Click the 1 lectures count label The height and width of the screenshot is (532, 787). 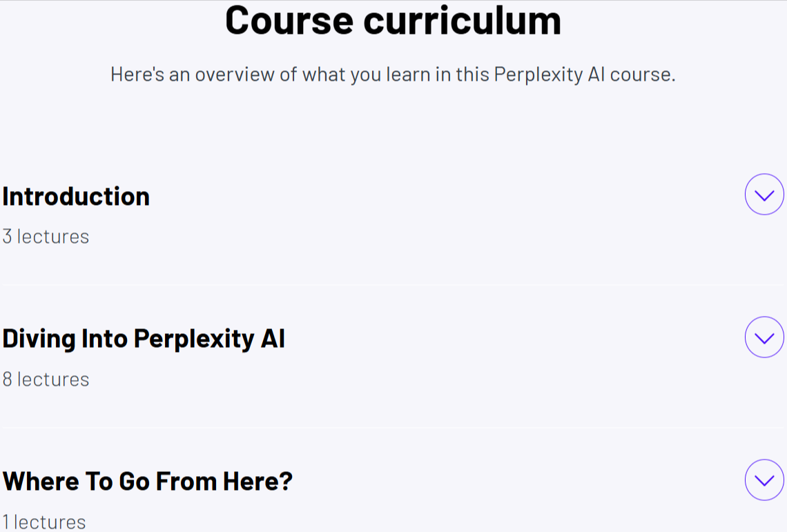[44, 522]
